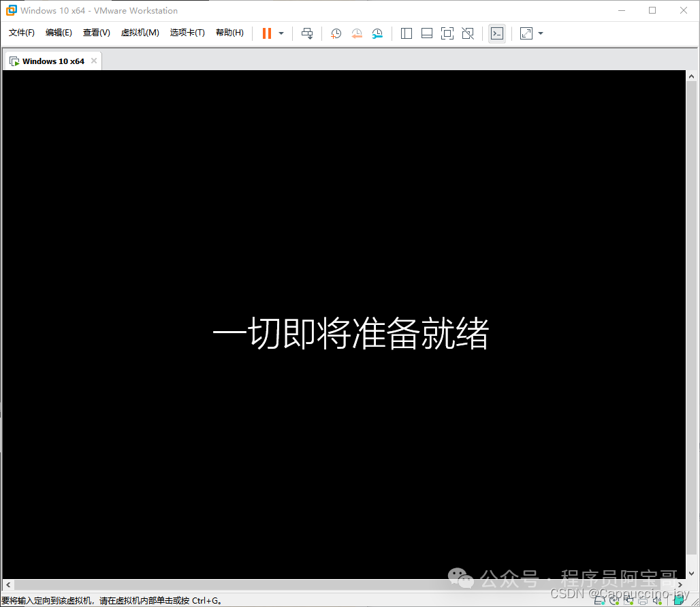Open the 查看(V) menu

(97, 33)
